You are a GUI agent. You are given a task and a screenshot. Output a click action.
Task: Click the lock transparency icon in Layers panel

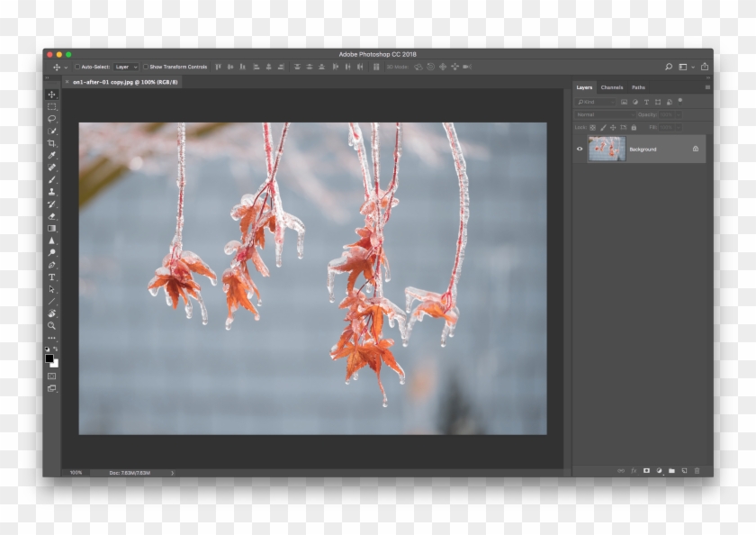(x=592, y=128)
